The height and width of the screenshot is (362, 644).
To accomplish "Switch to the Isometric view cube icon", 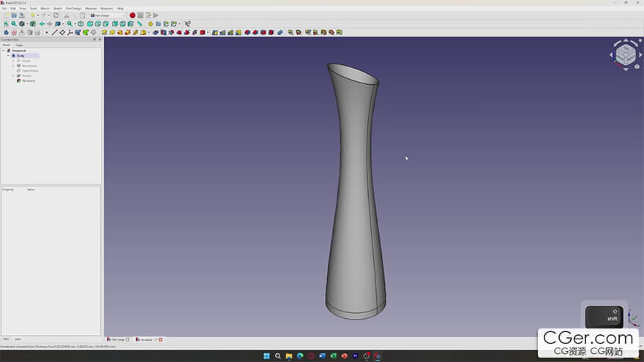I will [x=81, y=24].
